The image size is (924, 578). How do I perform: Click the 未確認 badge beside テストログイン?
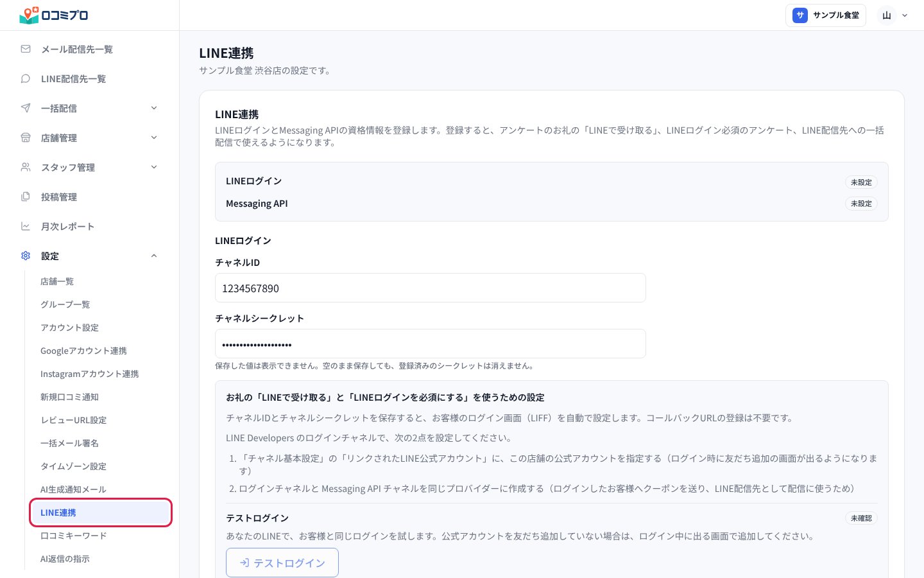point(861,518)
